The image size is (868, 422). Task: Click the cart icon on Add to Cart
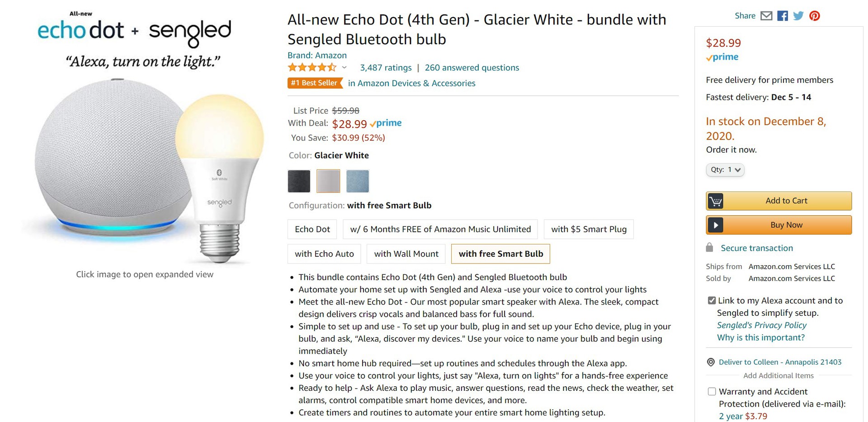[x=716, y=201]
